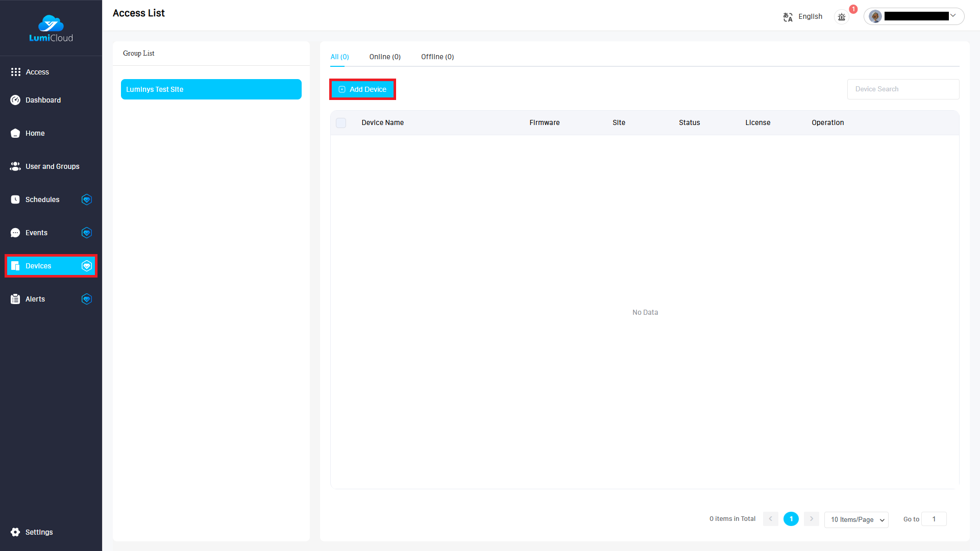Open the 10 Items/Page dropdown
The width and height of the screenshot is (980, 551).
click(x=856, y=519)
